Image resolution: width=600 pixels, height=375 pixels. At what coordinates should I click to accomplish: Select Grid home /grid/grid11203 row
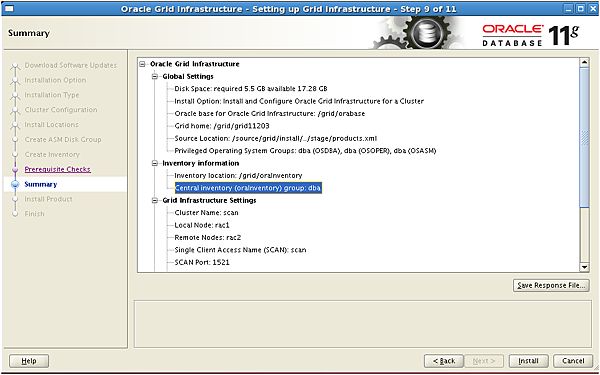pyautogui.click(x=222, y=126)
